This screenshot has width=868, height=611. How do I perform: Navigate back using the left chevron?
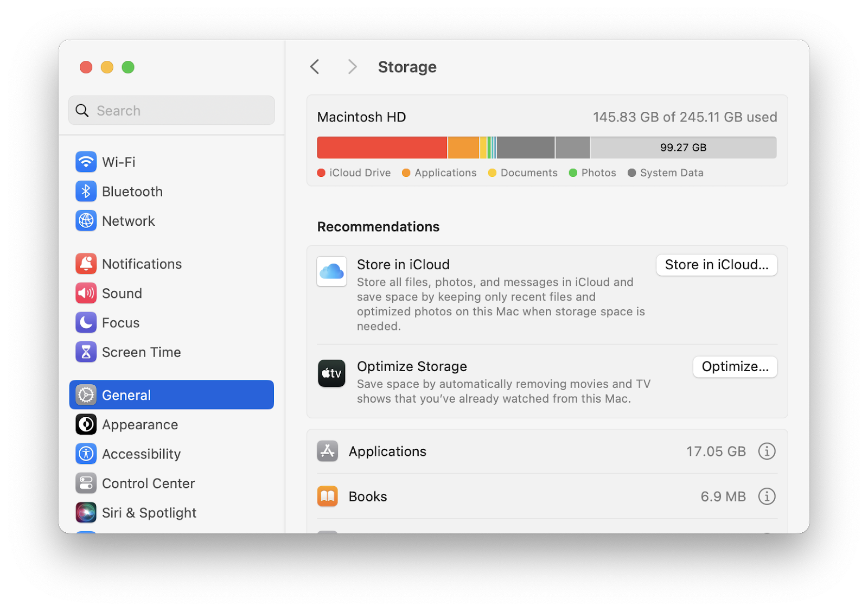[315, 66]
